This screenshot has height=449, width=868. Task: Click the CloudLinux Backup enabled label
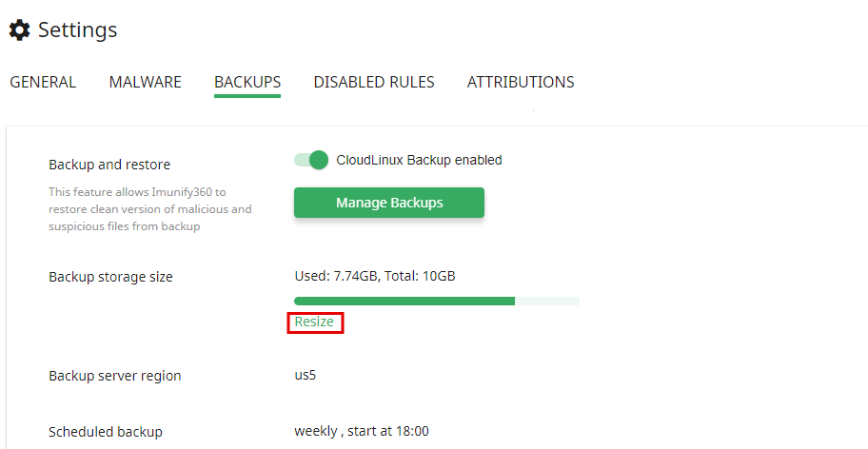tap(419, 161)
